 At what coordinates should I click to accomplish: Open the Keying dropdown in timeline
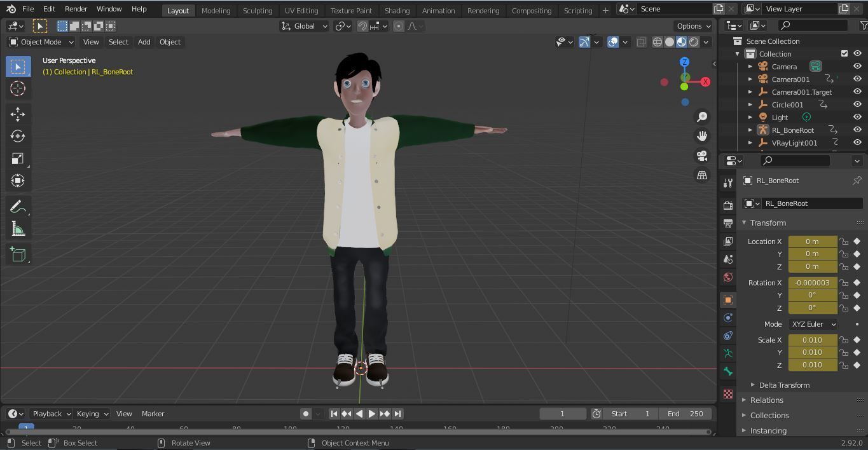coord(92,414)
